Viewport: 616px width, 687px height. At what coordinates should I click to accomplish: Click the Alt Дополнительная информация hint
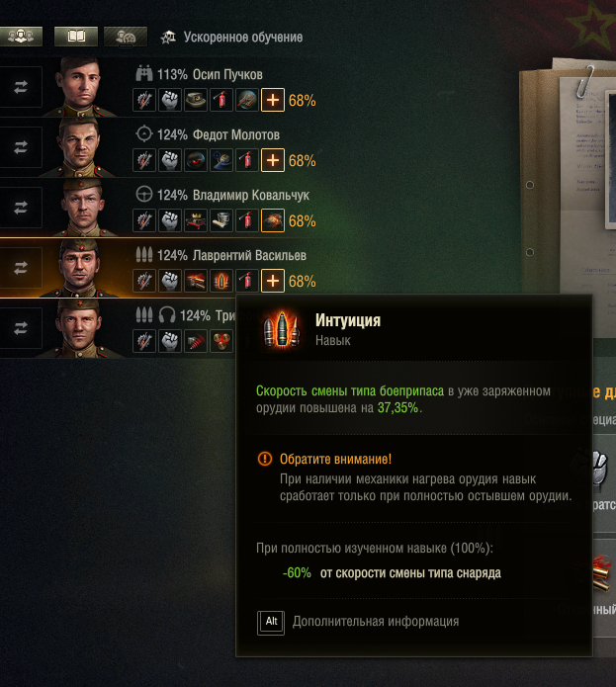pyautogui.click(x=358, y=622)
